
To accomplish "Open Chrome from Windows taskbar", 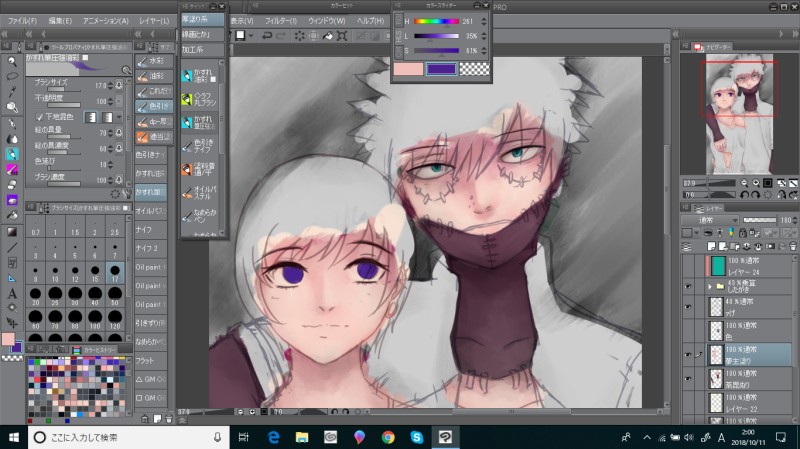I will (388, 437).
